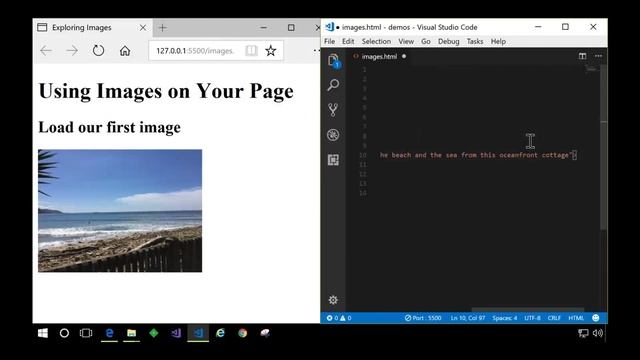Open the View menu

[406, 42]
